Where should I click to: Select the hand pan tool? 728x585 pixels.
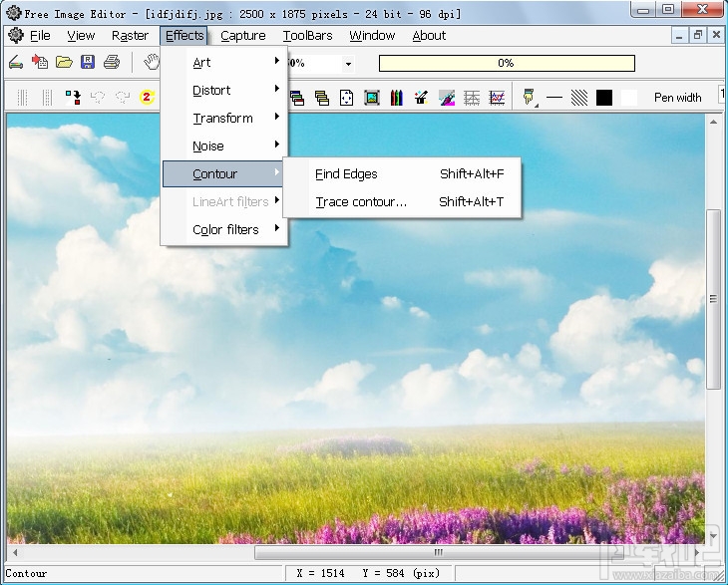click(x=152, y=62)
